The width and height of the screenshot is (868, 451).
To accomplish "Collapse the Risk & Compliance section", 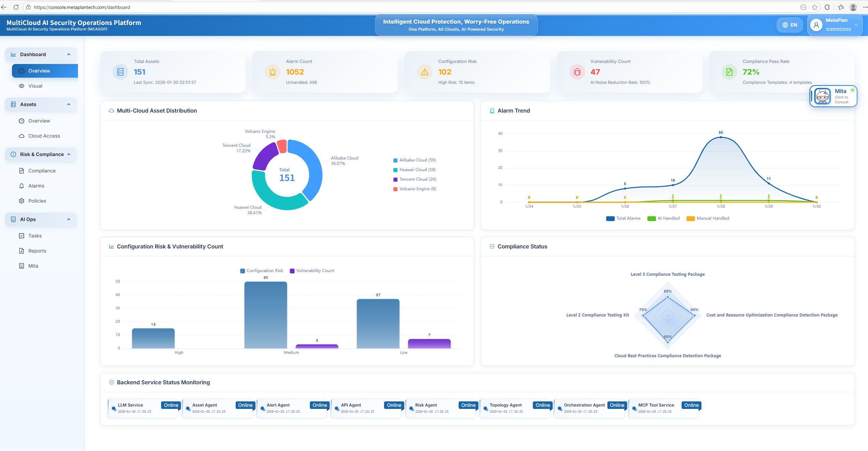I will pyautogui.click(x=68, y=154).
